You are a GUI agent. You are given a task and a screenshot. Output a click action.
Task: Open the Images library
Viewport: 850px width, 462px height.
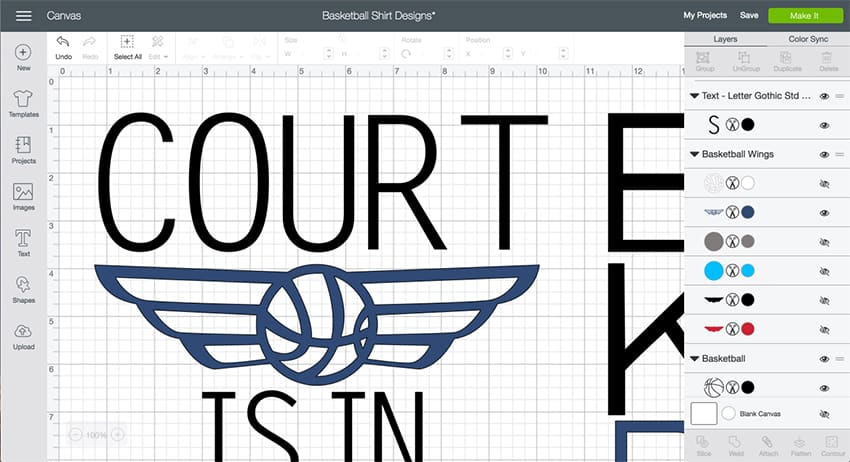click(x=23, y=196)
